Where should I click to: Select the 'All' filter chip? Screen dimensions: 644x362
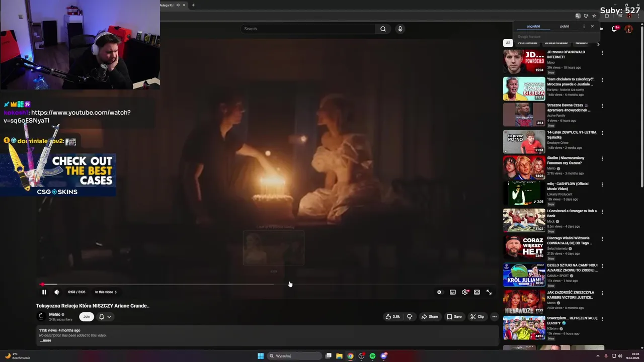[508, 43]
